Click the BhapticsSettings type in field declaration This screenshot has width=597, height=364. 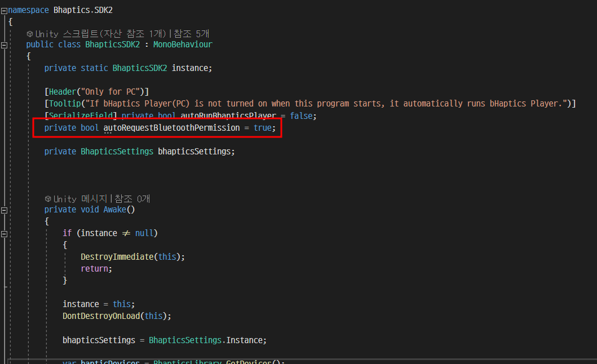[117, 152]
